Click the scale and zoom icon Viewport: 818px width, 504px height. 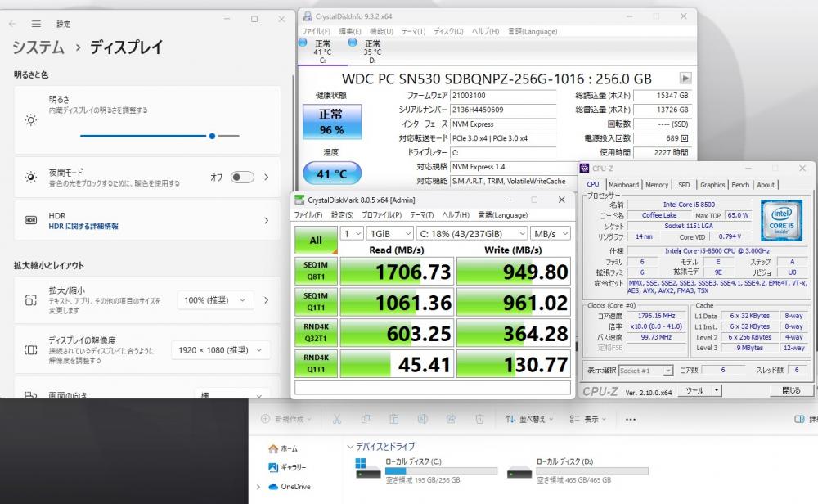pos(31,300)
